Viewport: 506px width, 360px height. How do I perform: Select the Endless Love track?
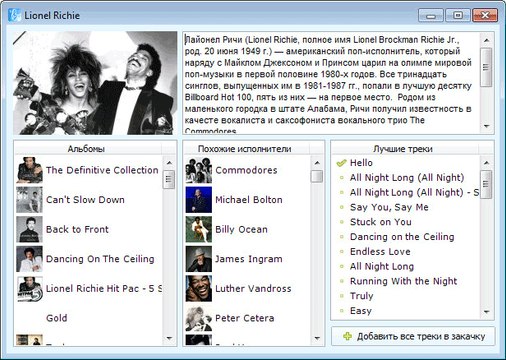tap(380, 252)
